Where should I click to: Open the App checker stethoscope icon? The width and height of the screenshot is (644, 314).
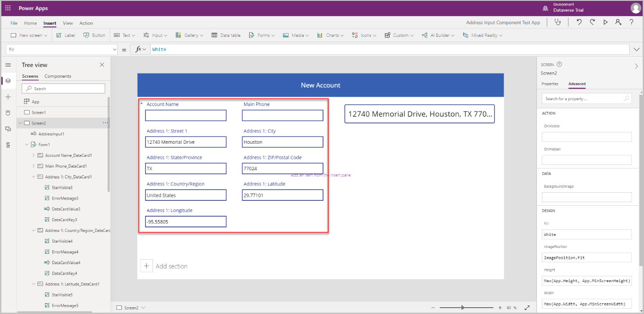point(558,22)
